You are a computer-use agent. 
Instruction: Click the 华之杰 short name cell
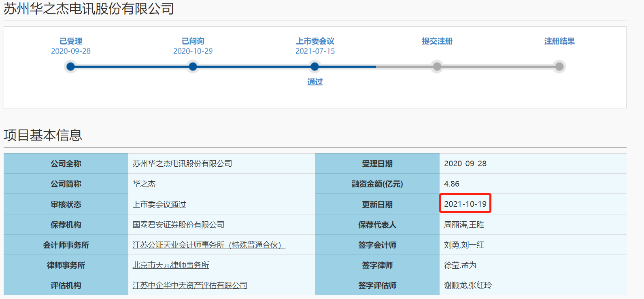(x=221, y=184)
